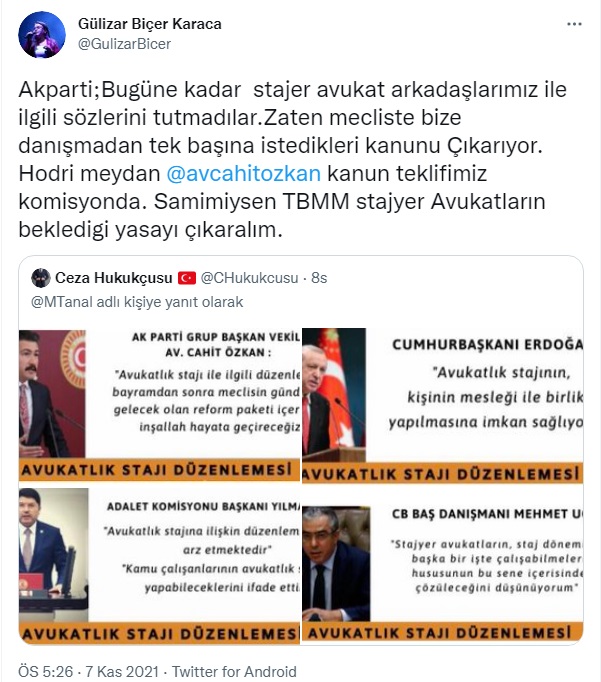
Task: Click the @MTanal reply-to line
Action: pos(137,302)
